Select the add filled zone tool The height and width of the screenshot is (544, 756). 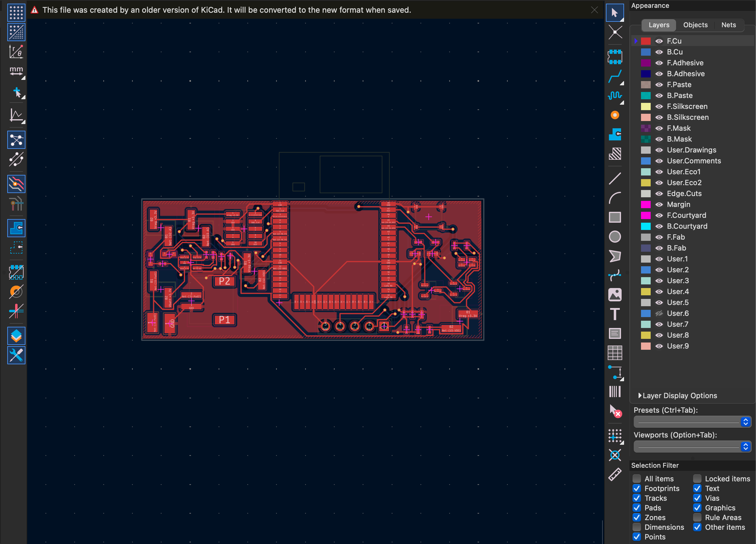(x=615, y=134)
